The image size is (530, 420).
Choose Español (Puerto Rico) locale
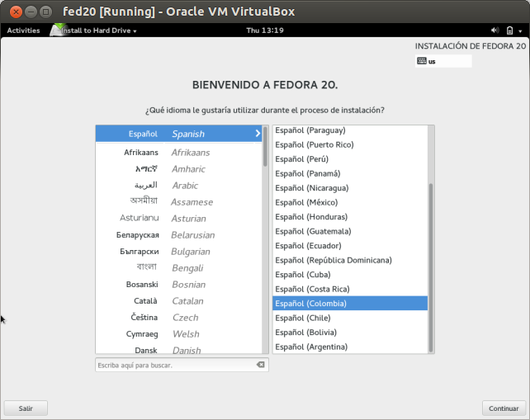click(350, 144)
